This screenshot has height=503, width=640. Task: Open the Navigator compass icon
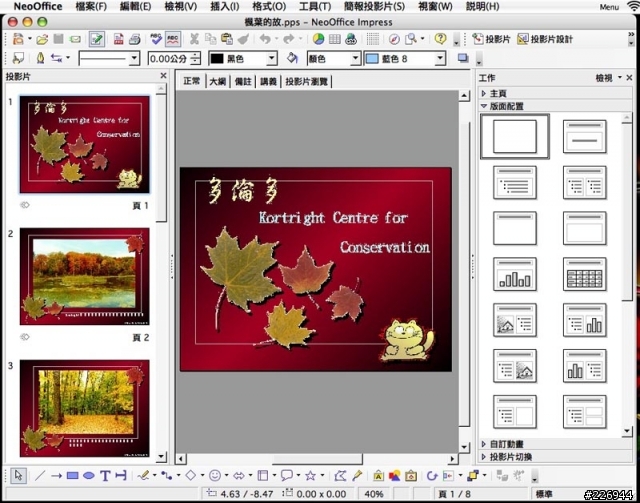click(394, 39)
